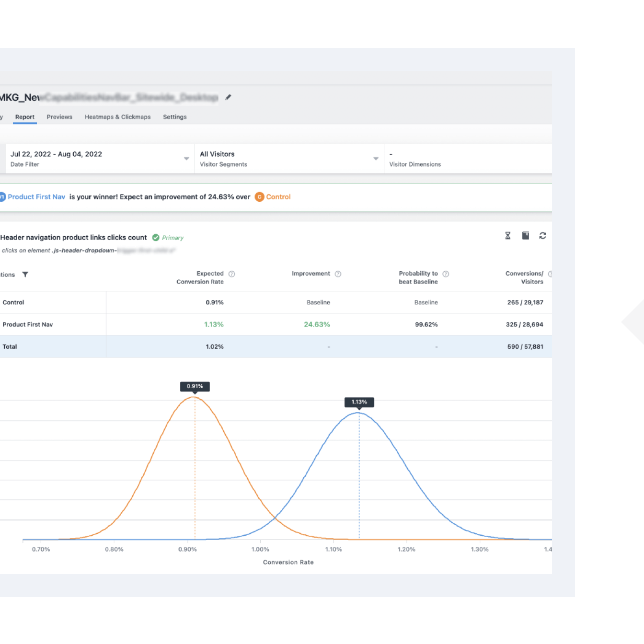Switch to the Previews tab
The height and width of the screenshot is (644, 644).
(59, 117)
